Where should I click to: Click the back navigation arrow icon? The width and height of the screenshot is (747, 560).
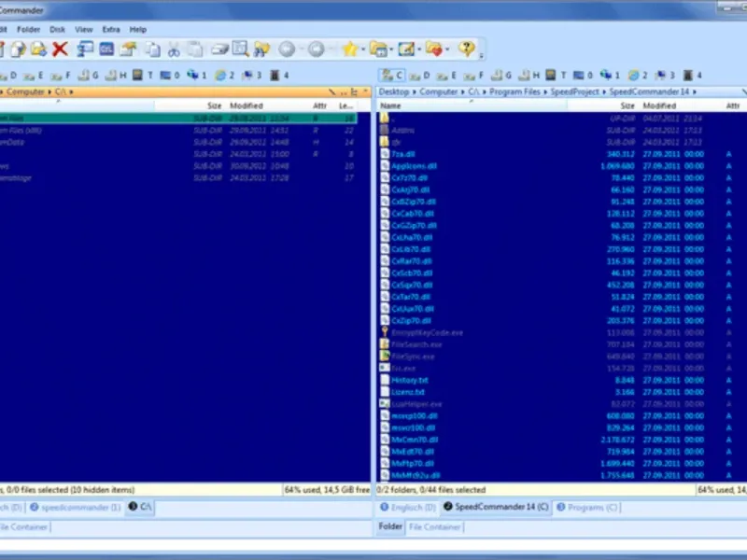coord(287,49)
